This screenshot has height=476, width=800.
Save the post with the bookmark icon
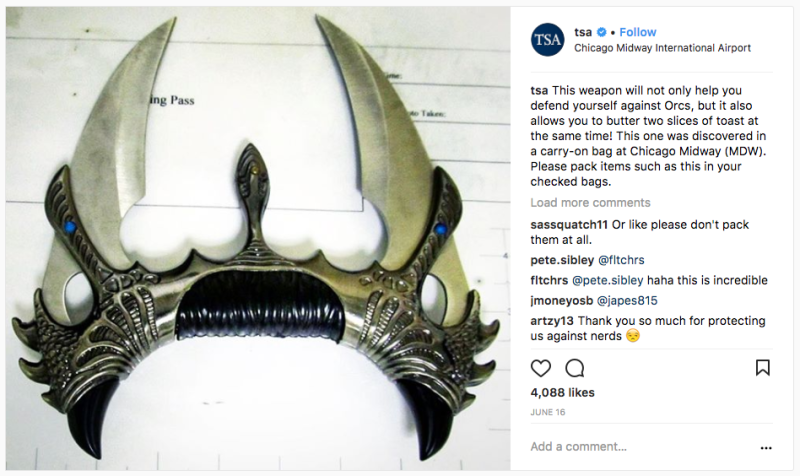(763, 367)
